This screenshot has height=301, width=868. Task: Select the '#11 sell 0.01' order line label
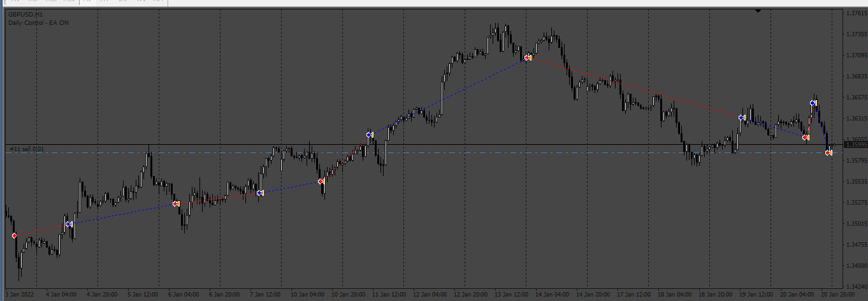(x=27, y=149)
